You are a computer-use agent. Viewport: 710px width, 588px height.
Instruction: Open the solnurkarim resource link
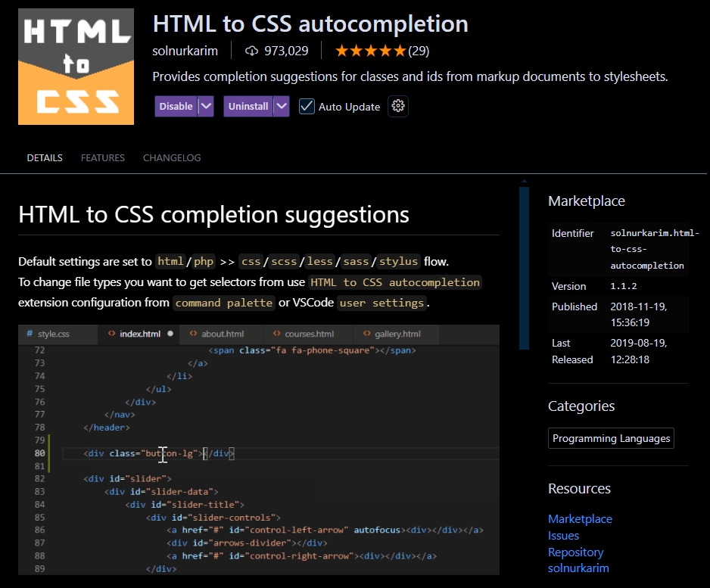point(578,568)
